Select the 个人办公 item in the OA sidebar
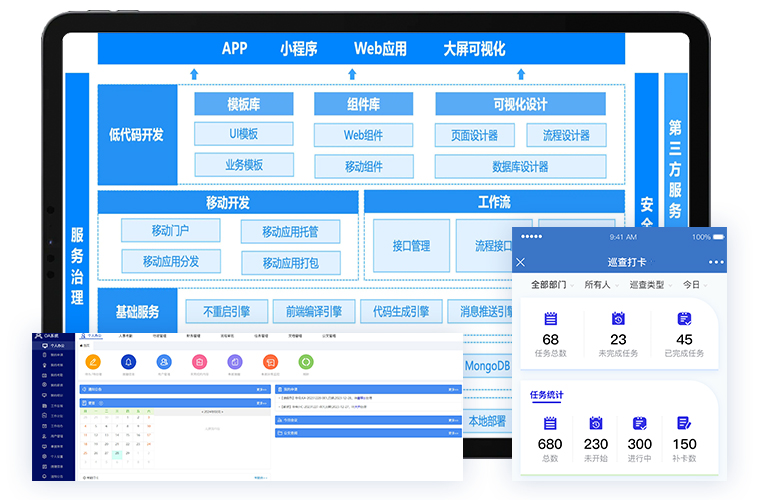Screen dimensions: 760x500 (53, 345)
